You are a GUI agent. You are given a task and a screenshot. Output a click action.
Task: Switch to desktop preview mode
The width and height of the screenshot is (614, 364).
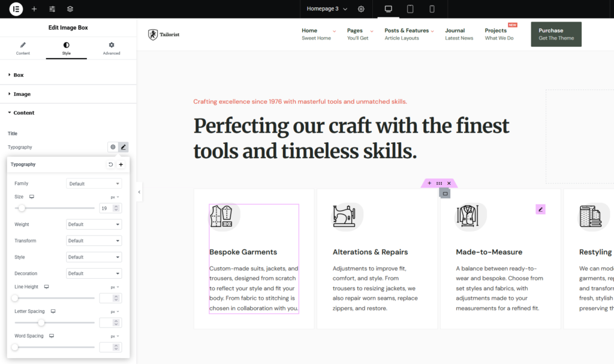pyautogui.click(x=388, y=8)
